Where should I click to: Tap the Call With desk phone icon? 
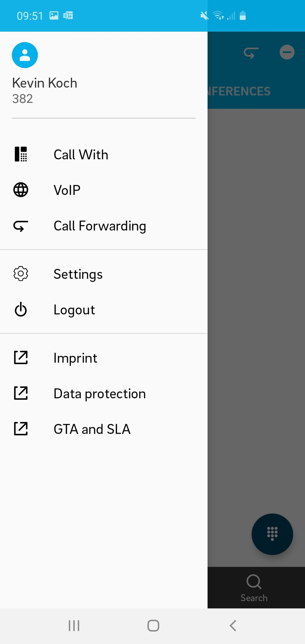(x=21, y=154)
